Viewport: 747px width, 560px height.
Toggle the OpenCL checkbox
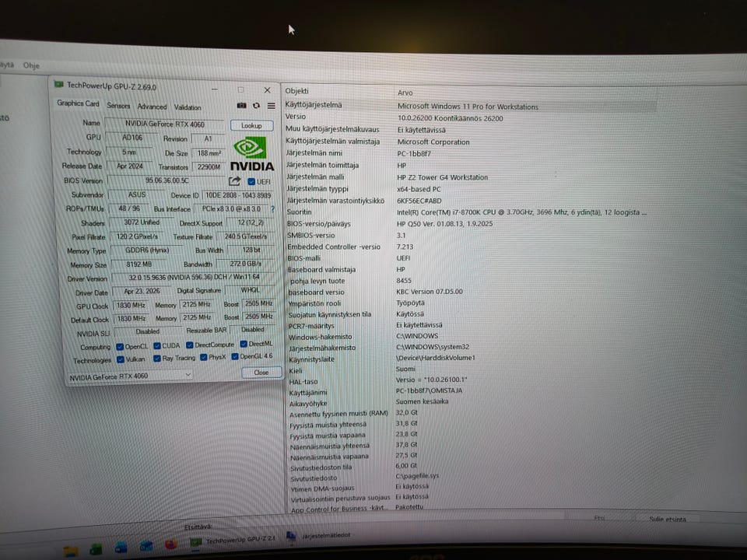120,347
